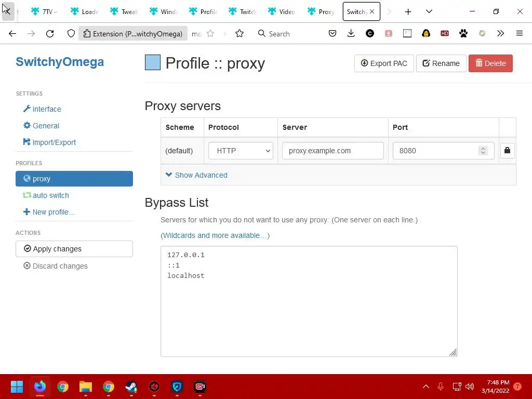Open File Explorer from taskbar

click(x=86, y=387)
